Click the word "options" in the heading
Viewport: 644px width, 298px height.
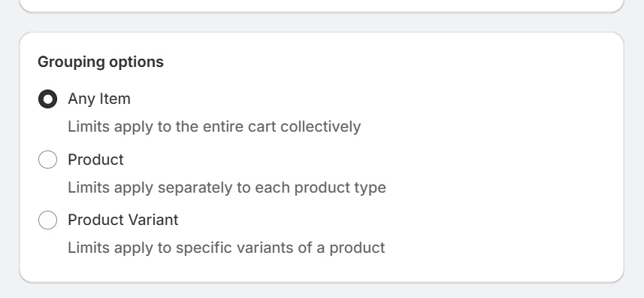click(136, 62)
